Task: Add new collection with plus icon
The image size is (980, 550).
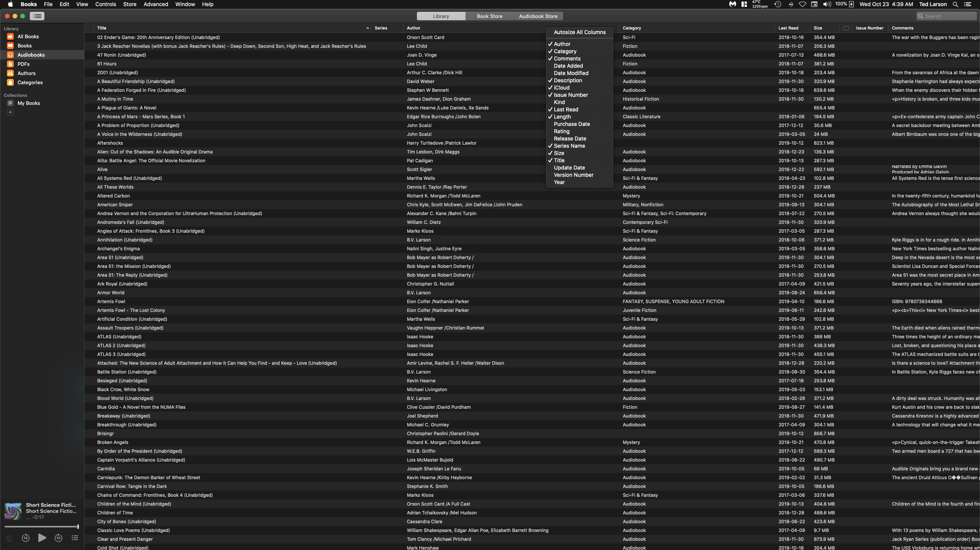Action: [x=10, y=112]
